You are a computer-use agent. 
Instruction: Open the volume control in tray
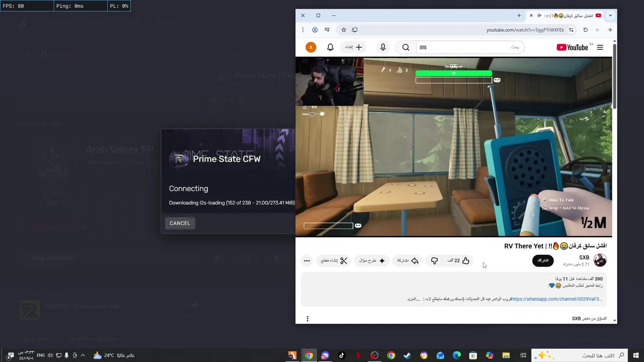tap(50, 355)
